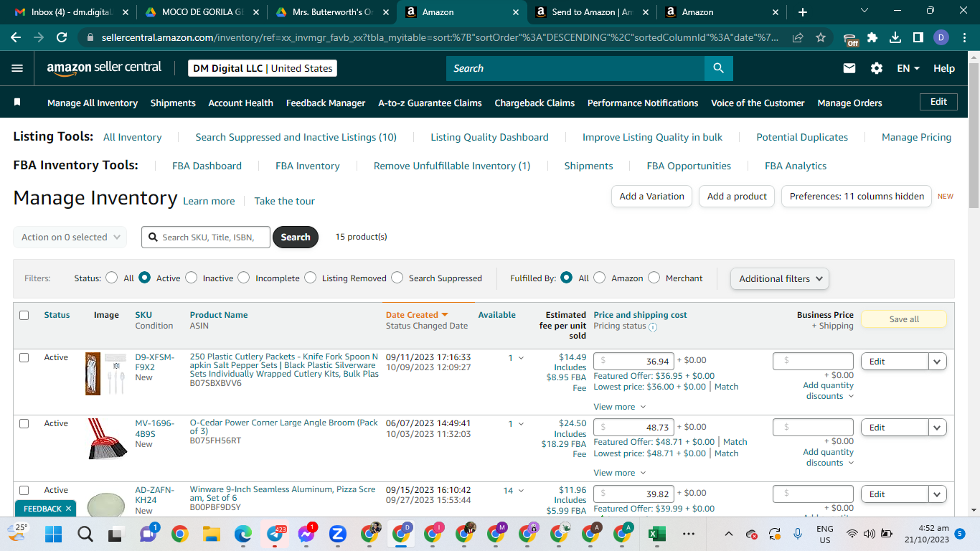Click the share icon in the address bar

[x=798, y=37]
